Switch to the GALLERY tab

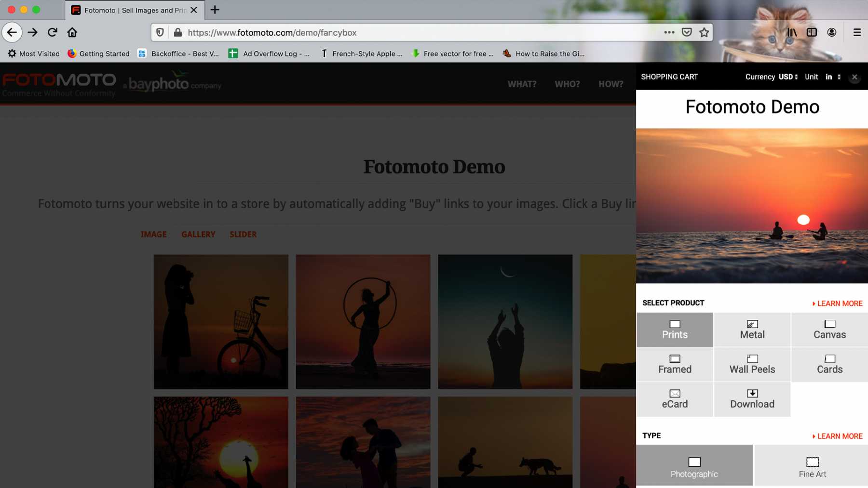click(198, 234)
